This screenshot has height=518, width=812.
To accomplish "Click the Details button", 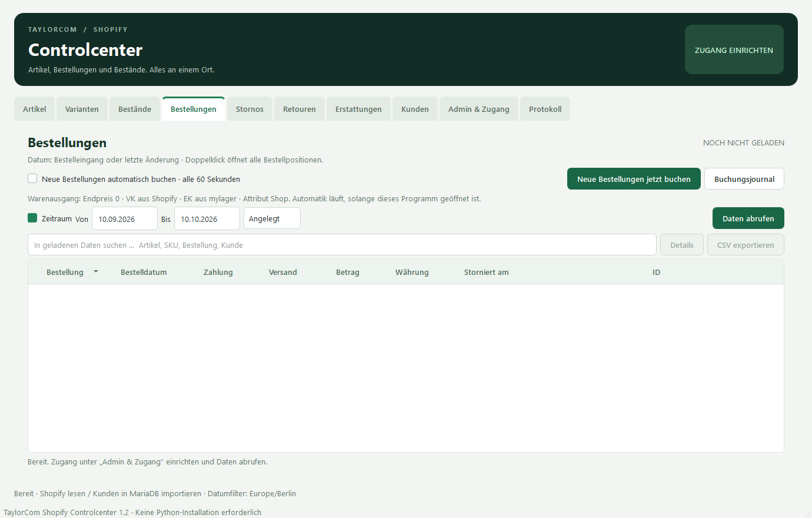I will 682,245.
